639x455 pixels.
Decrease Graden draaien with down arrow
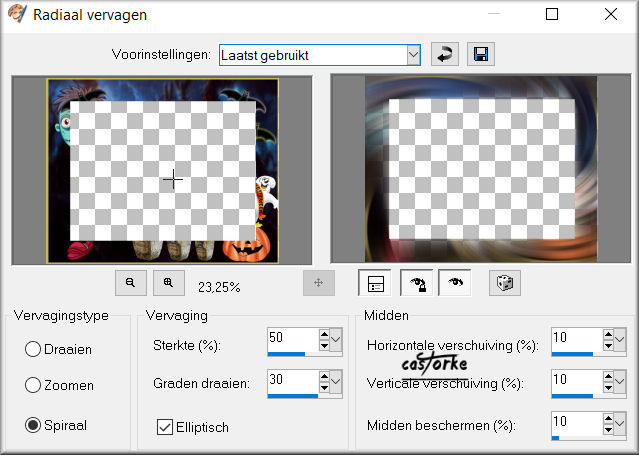(324, 387)
